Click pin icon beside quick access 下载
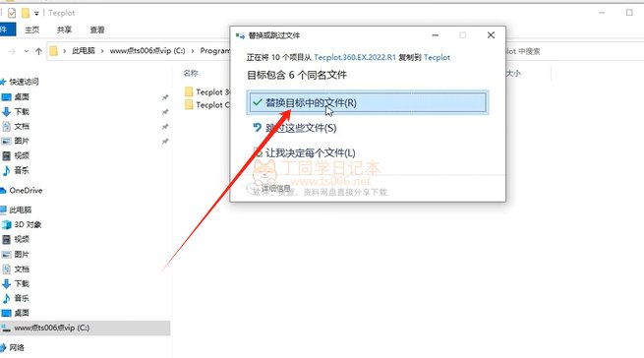This screenshot has height=358, width=644. [x=165, y=112]
